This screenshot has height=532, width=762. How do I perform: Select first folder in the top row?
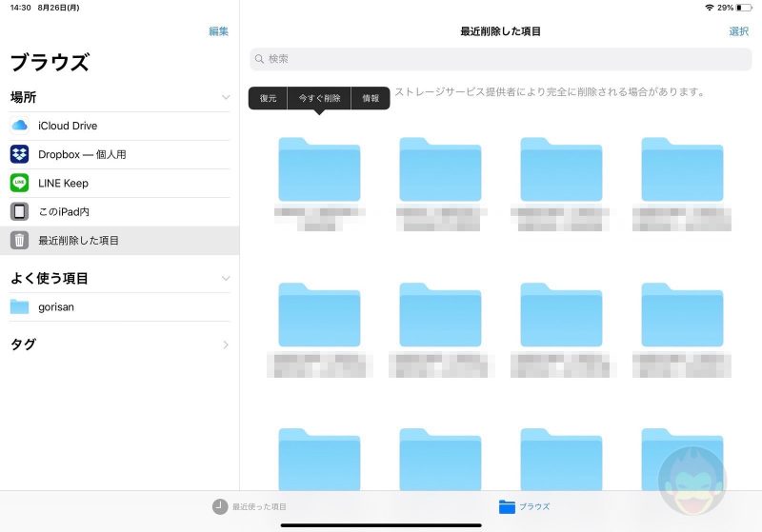319,169
